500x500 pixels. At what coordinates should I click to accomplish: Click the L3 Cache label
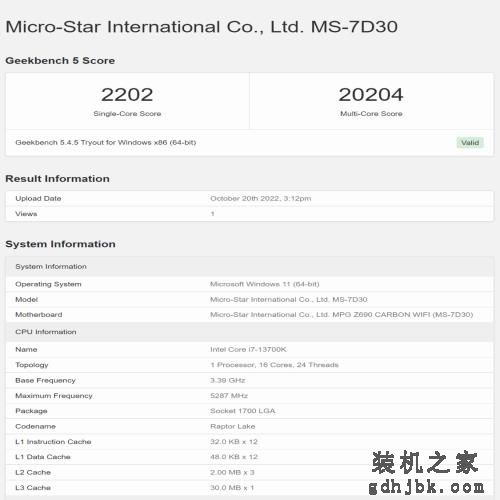click(33, 488)
